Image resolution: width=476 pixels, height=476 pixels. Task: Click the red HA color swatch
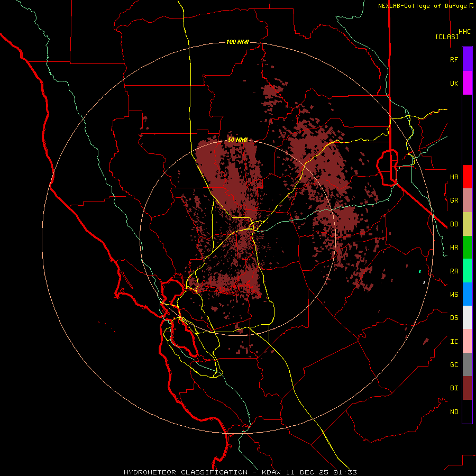pyautogui.click(x=467, y=177)
